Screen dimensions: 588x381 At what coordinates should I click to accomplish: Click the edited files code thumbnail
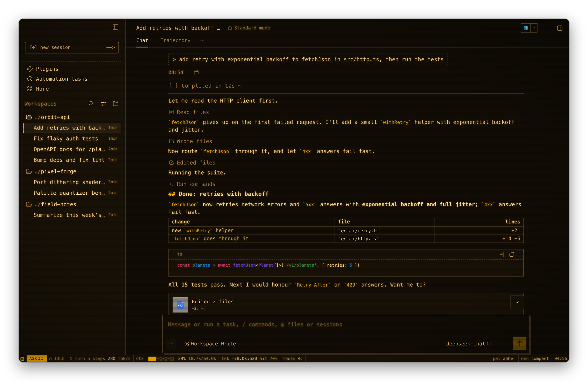(180, 305)
